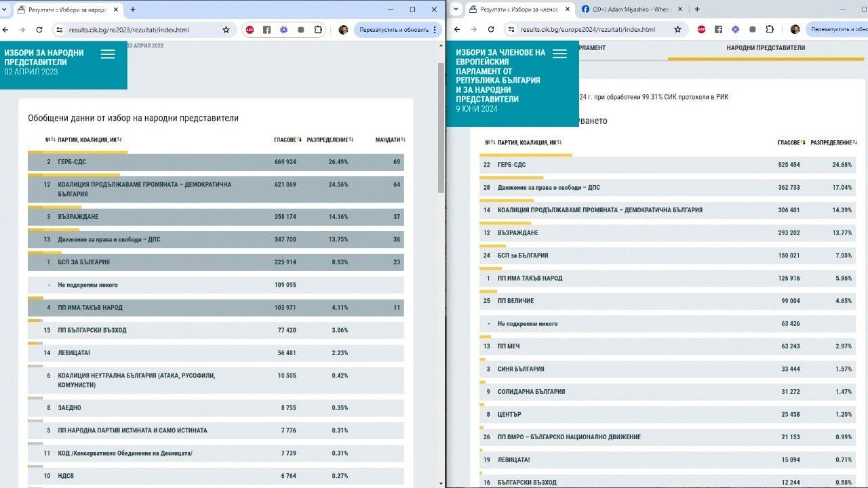Click Перезапустить и обновить button in left browser
Image resolution: width=868 pixels, height=488 pixels.
coord(393,30)
